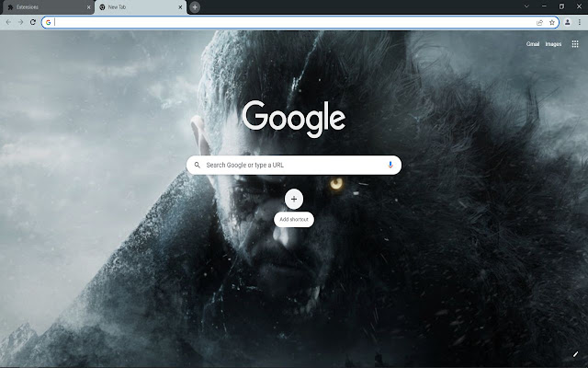The image size is (588, 368).
Task: Click the Search Google or type a URL box
Action: 294,165
